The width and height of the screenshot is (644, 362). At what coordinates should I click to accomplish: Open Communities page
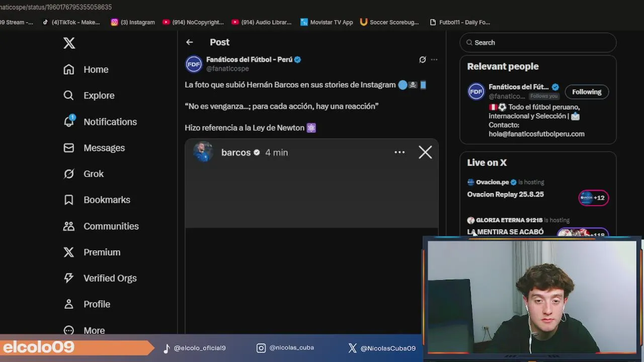point(111,226)
